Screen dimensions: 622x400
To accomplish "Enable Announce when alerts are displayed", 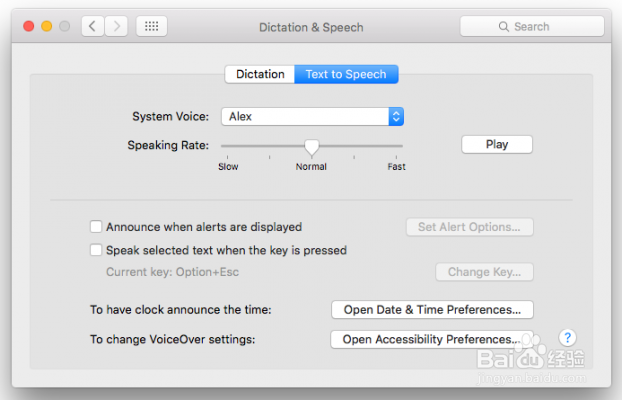I will (97, 227).
